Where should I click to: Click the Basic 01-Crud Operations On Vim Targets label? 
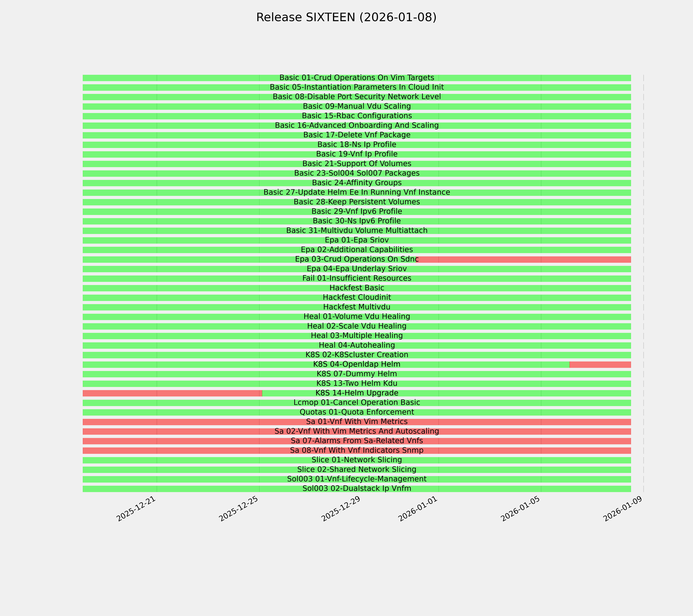pyautogui.click(x=357, y=78)
